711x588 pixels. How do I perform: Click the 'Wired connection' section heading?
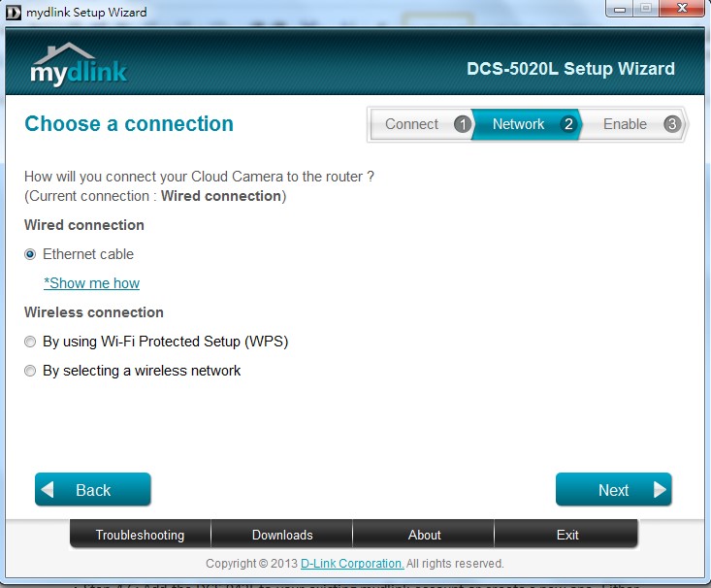84,225
